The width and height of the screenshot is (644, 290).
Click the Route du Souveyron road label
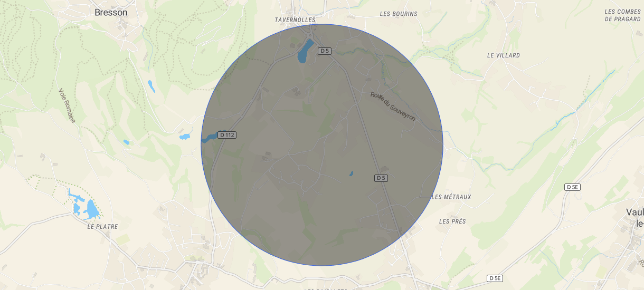(393, 107)
